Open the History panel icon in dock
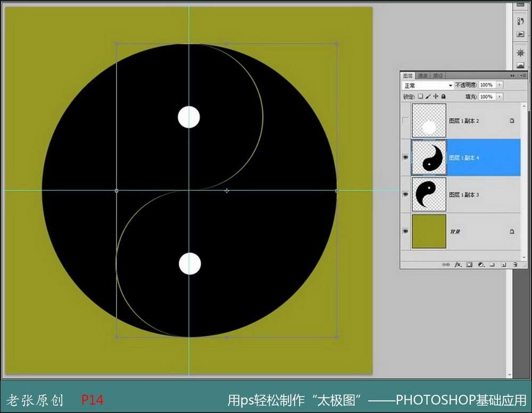The width and height of the screenshot is (532, 413). pyautogui.click(x=521, y=21)
